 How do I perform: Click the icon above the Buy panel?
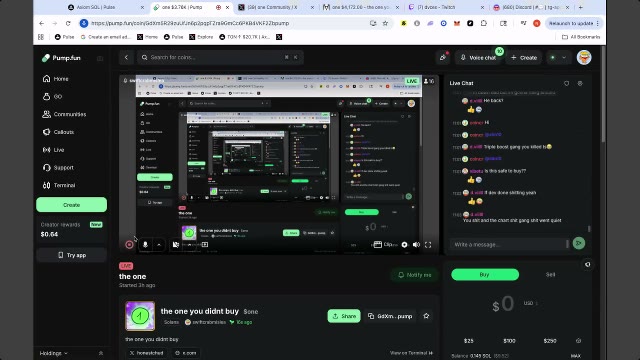(587, 264)
